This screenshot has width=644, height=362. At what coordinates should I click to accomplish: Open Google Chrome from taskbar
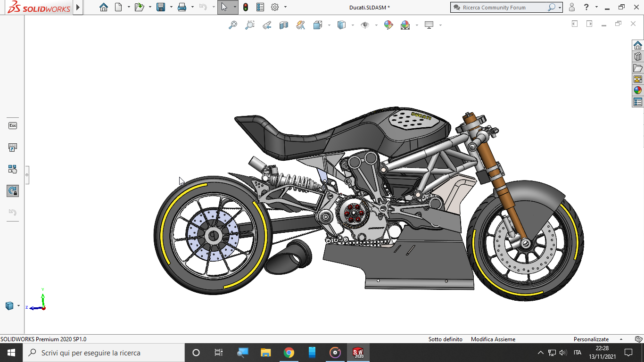tap(289, 353)
